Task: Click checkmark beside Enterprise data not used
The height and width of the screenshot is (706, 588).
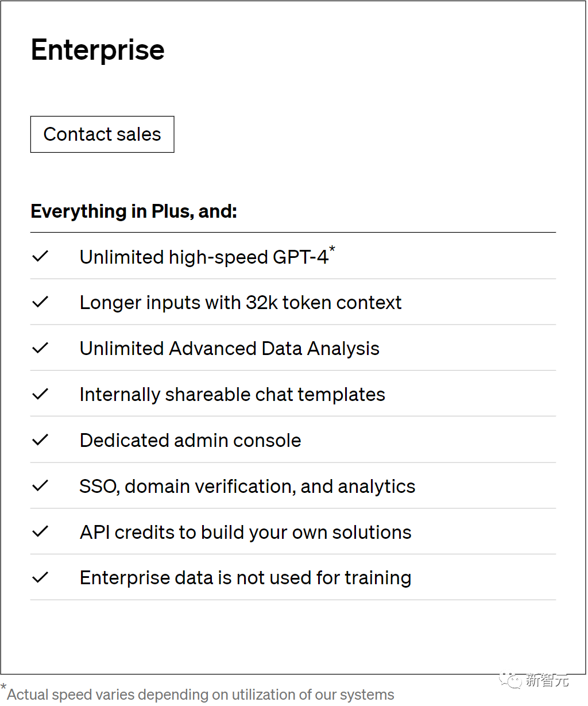Action: (x=40, y=578)
